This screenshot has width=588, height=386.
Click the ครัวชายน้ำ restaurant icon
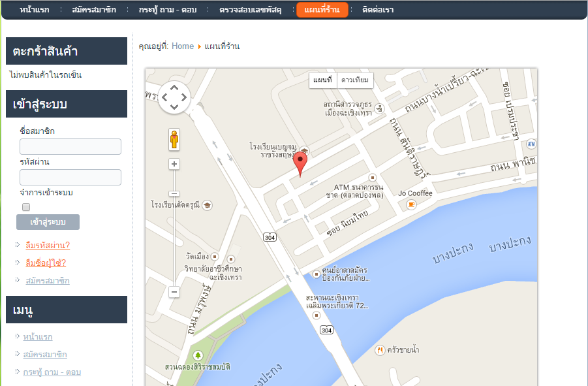pyautogui.click(x=380, y=350)
